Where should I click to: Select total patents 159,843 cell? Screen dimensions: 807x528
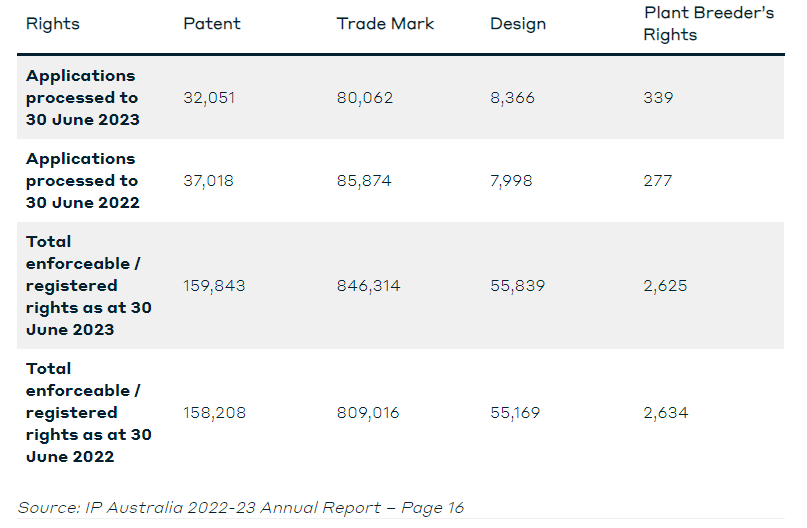point(214,286)
